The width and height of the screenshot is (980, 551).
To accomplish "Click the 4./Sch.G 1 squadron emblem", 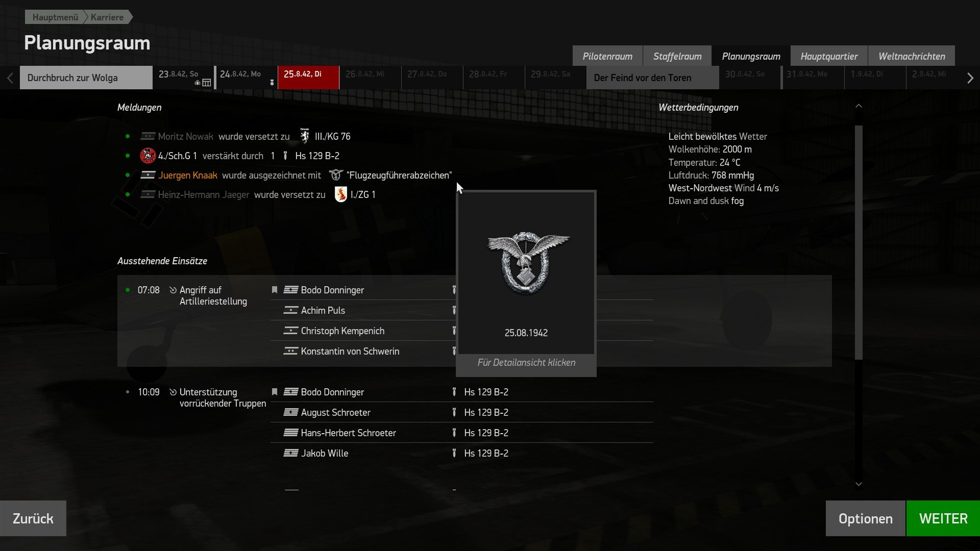I will [x=148, y=156].
